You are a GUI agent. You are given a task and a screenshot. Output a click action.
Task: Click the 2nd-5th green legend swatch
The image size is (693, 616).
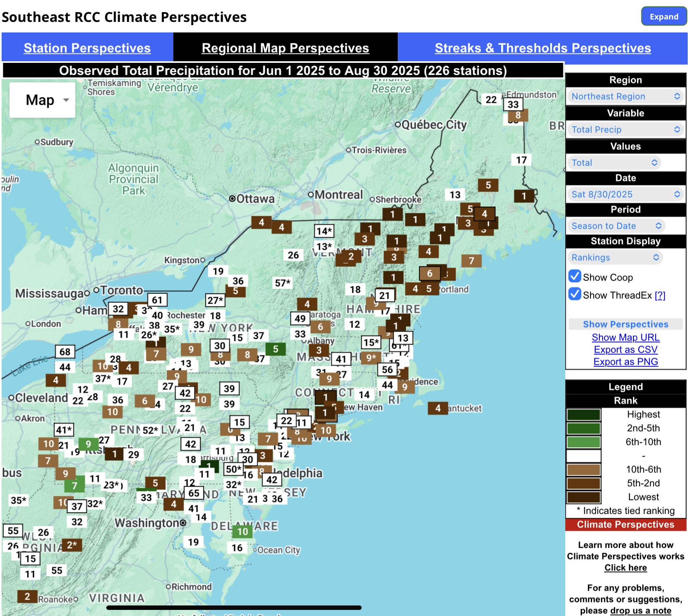pos(584,428)
